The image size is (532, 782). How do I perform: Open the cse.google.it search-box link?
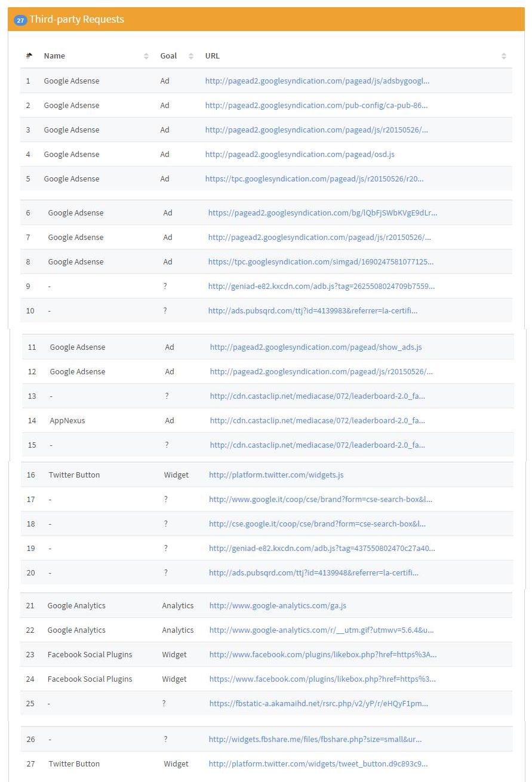pos(320,524)
